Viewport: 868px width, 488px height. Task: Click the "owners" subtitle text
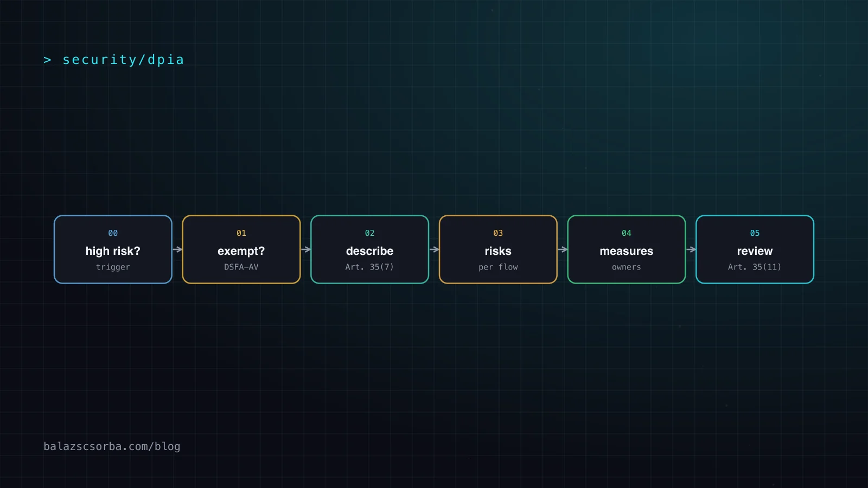coord(627,267)
